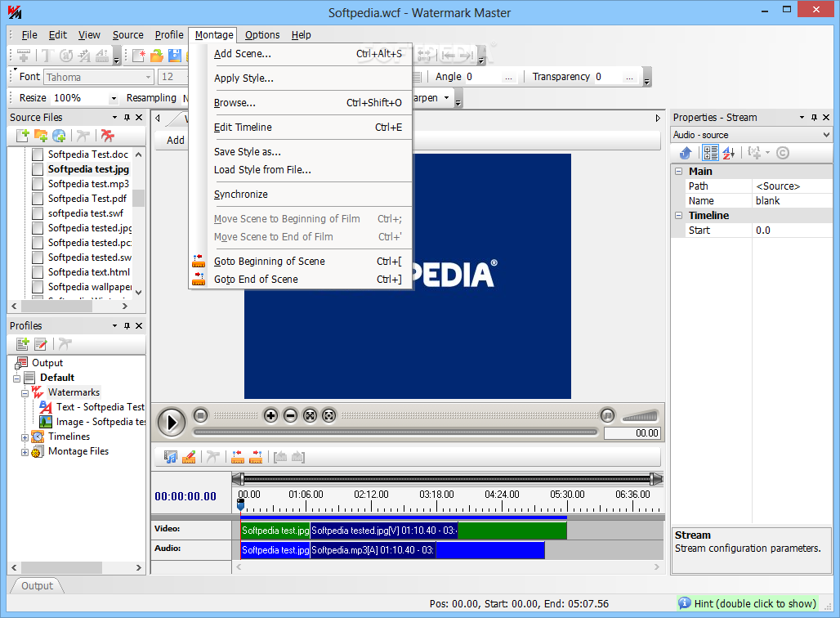The height and width of the screenshot is (618, 840).
Task: Click the playback seek bar
Action: point(395,432)
